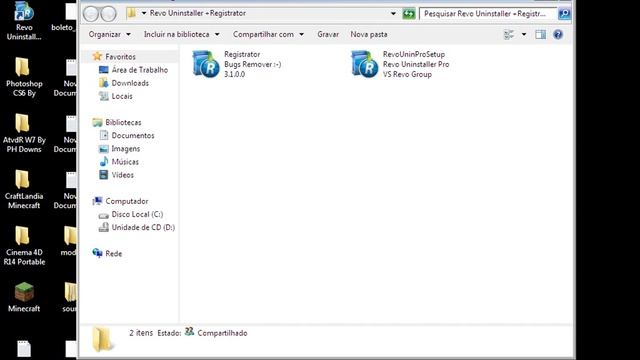Click the 'Bugs Remover :-)' description text
The image size is (640, 360).
click(x=253, y=64)
